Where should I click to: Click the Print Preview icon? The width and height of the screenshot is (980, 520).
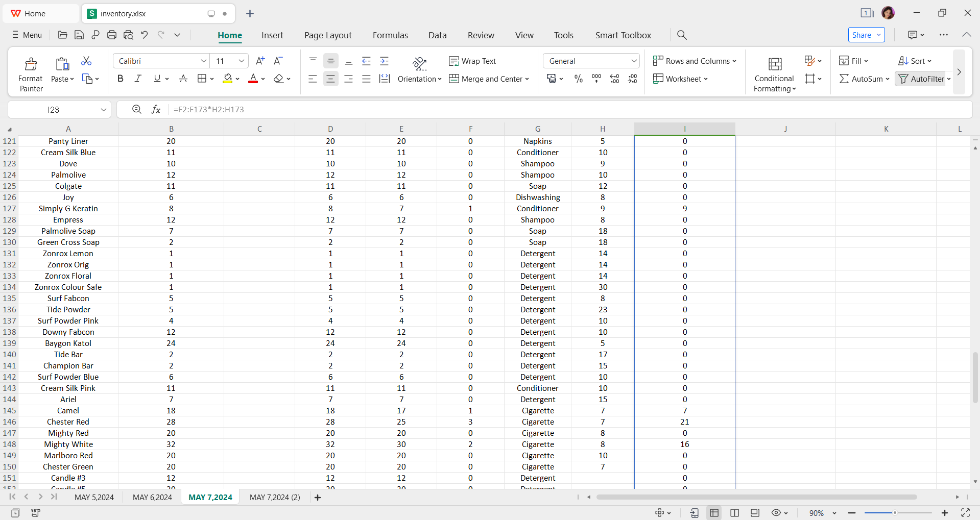[128, 35]
